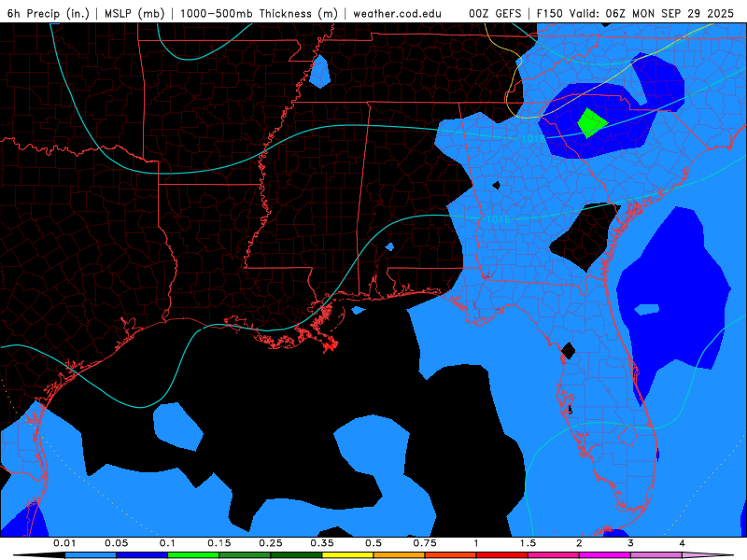Screen dimensions: 747x560
Task: Click the yellow 0.35 colorbar swatch
Action: [x=347, y=555]
